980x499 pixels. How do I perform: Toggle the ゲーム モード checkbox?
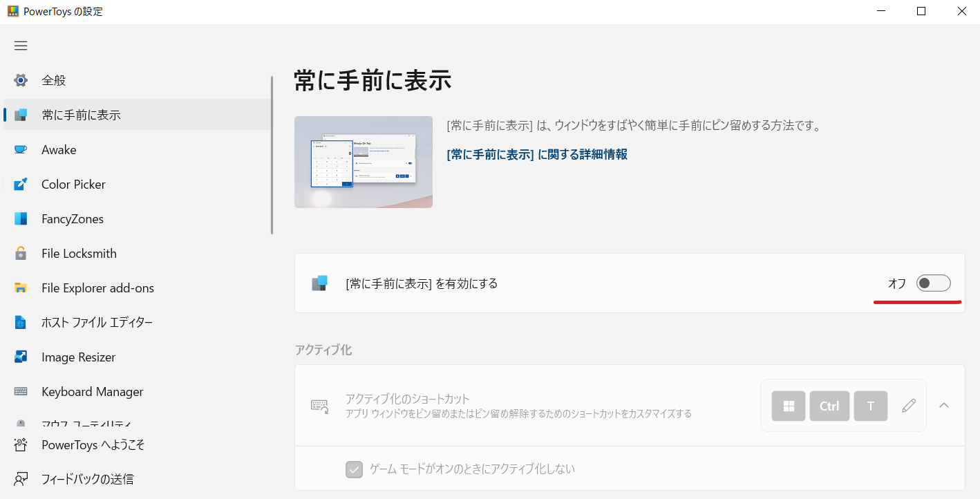coord(355,469)
